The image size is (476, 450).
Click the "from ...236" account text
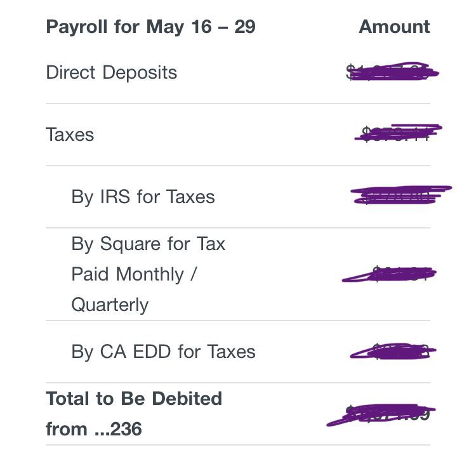(93, 429)
